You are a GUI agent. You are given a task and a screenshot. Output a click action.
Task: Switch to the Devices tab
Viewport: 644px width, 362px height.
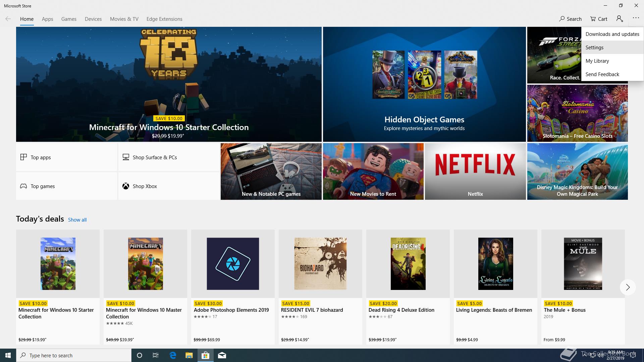pyautogui.click(x=93, y=19)
